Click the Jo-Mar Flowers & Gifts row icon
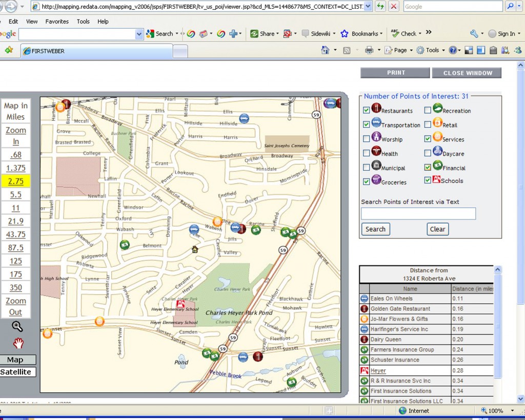The width and height of the screenshot is (525, 420). click(364, 319)
